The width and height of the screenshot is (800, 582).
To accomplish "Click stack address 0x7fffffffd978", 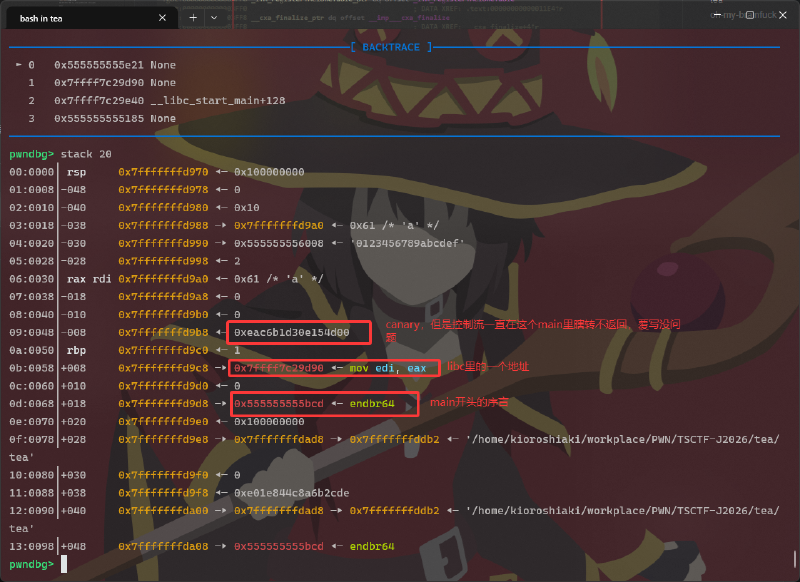I will click(x=163, y=190).
